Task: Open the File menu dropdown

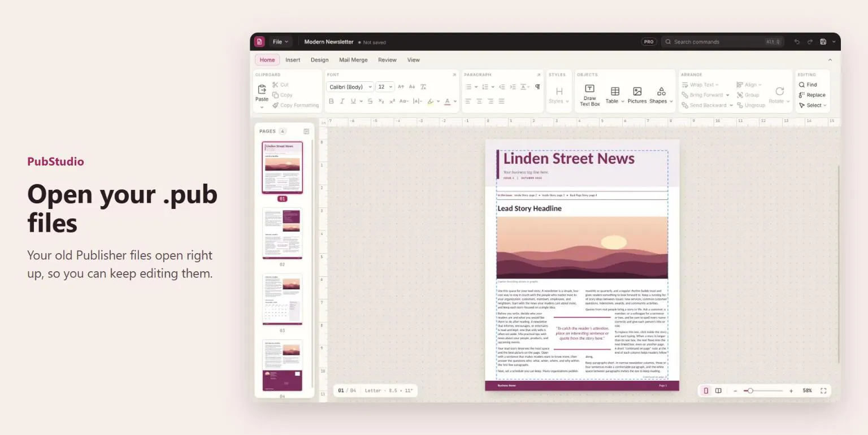Action: pos(280,42)
